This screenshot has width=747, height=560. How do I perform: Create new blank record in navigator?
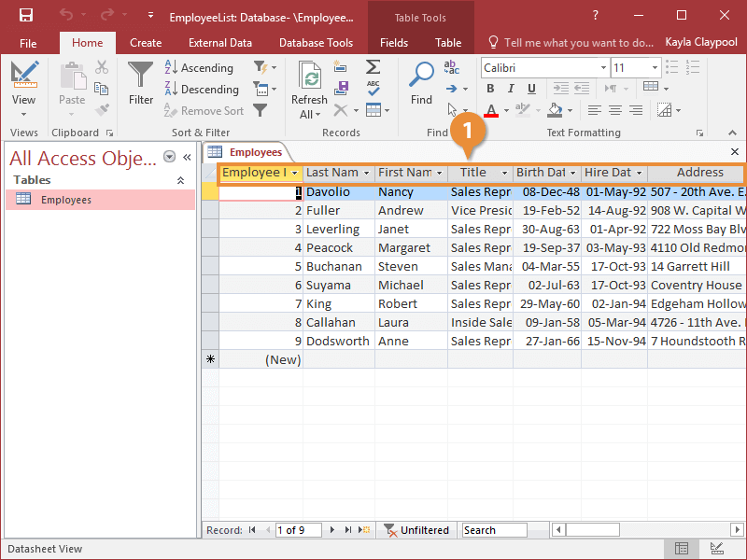pos(365,530)
